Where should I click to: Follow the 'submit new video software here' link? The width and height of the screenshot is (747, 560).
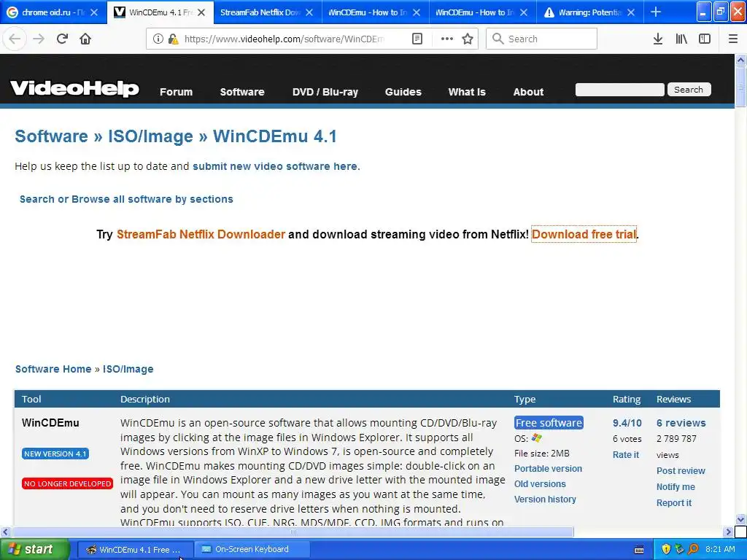point(275,166)
